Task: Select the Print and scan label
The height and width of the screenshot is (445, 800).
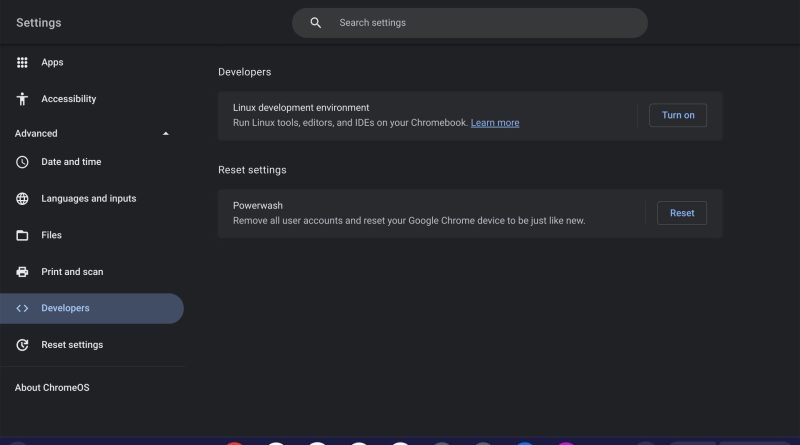Action: point(72,271)
